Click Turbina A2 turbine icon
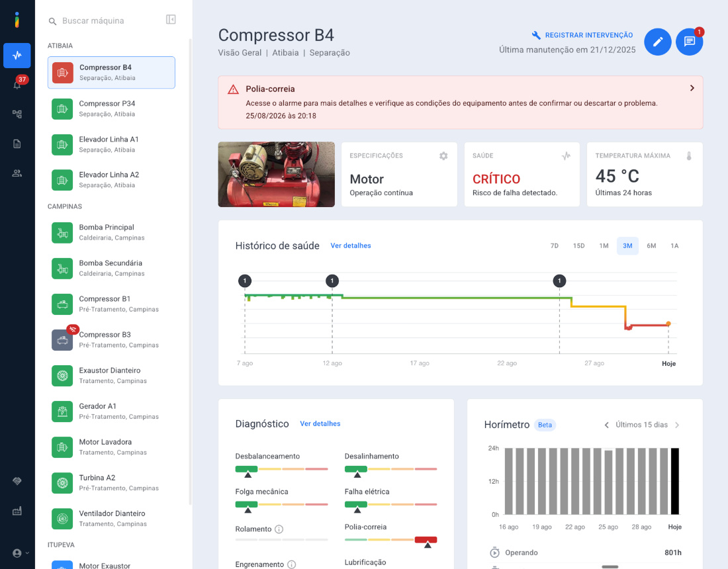The image size is (728, 569). (62, 483)
